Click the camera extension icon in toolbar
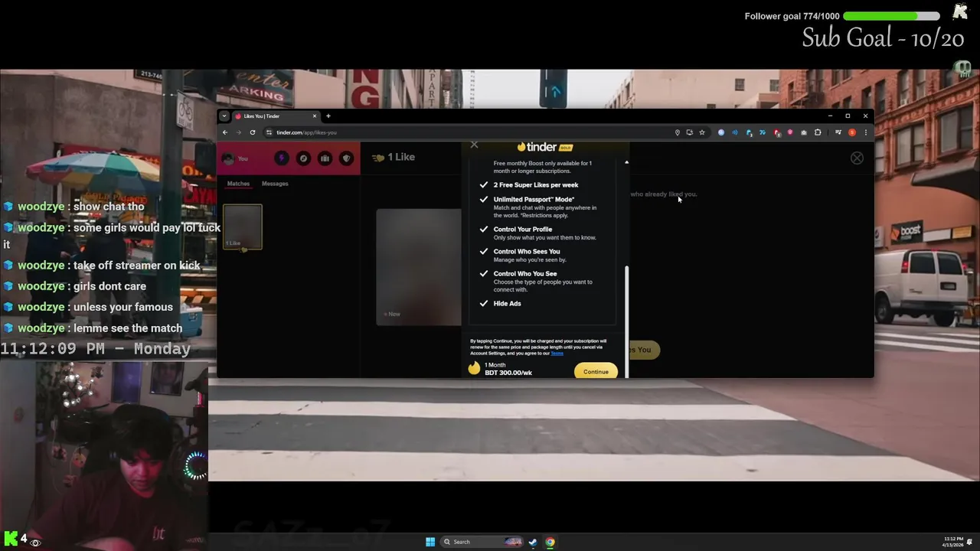 (803, 132)
